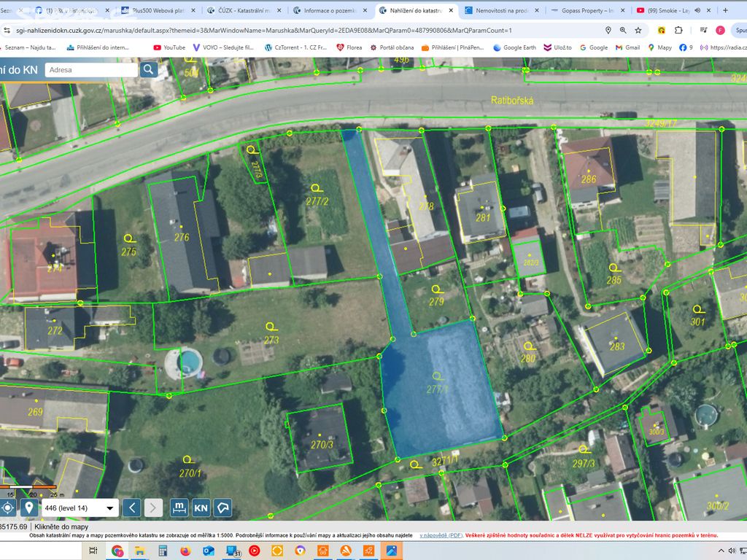Viewport: 747px width, 560px height.
Task: Open the VOYO - Sledujte filmy bookmark
Action: tap(223, 47)
